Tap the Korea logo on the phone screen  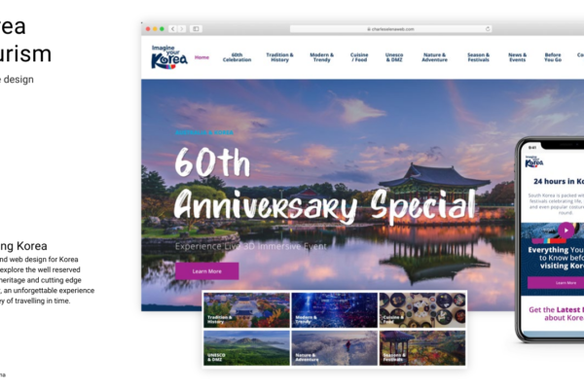[x=533, y=161]
